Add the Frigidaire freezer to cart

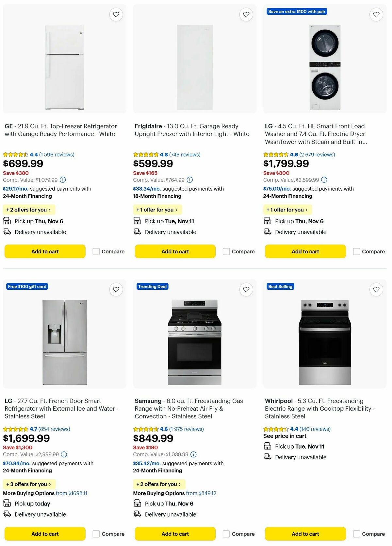click(x=175, y=251)
